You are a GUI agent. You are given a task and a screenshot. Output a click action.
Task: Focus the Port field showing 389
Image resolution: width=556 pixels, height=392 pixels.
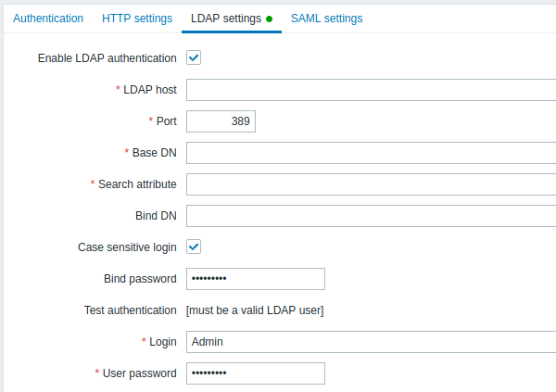click(x=221, y=121)
